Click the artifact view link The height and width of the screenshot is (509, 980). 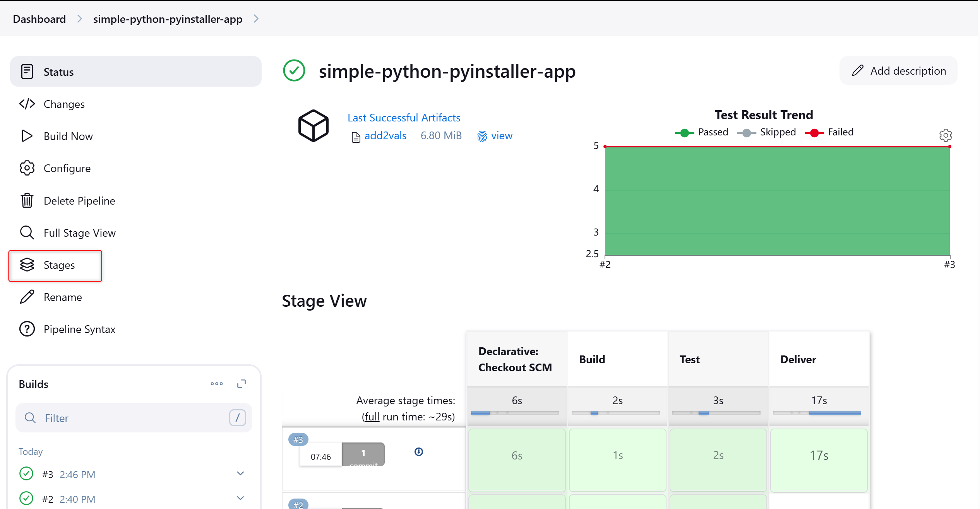coord(502,136)
